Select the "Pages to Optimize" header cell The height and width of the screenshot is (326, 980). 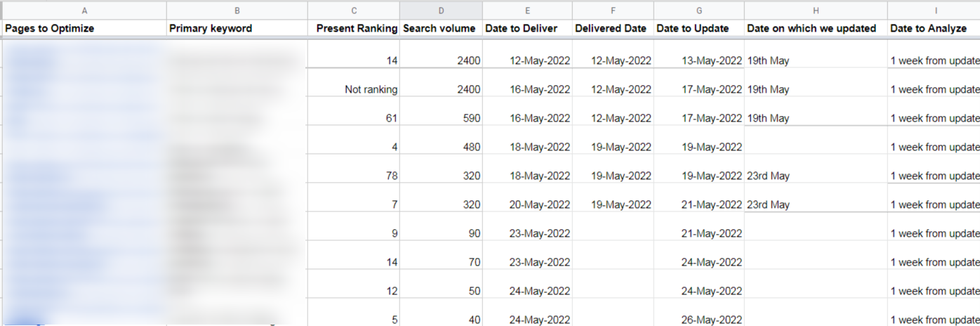[x=84, y=29]
